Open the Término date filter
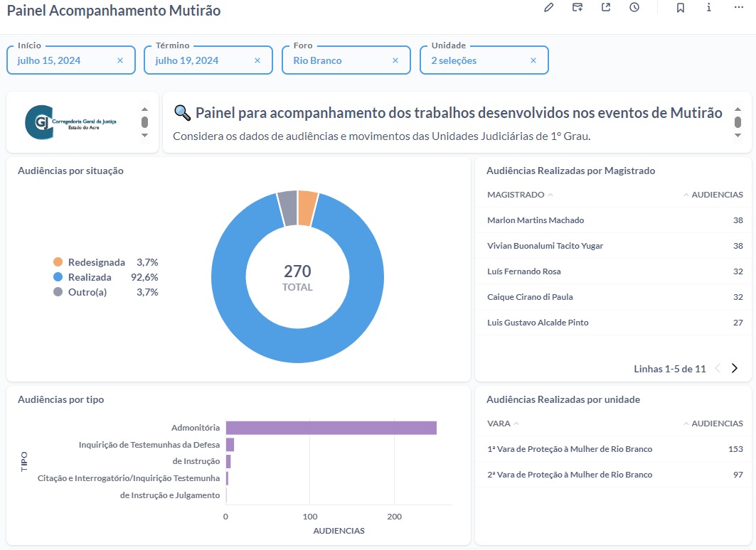 coord(199,60)
